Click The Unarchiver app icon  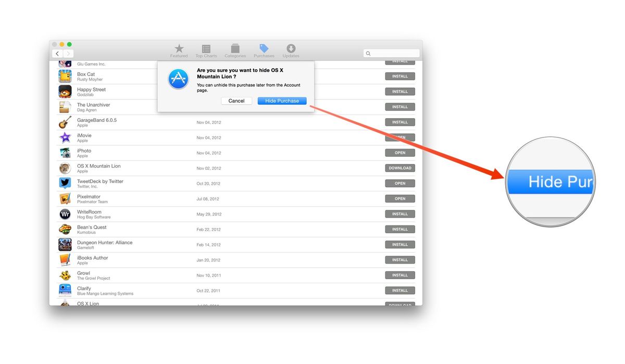[65, 107]
